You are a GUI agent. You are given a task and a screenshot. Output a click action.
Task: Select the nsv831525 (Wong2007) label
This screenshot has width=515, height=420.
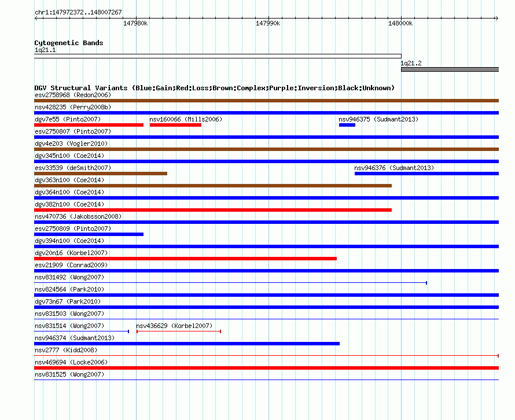point(69,374)
